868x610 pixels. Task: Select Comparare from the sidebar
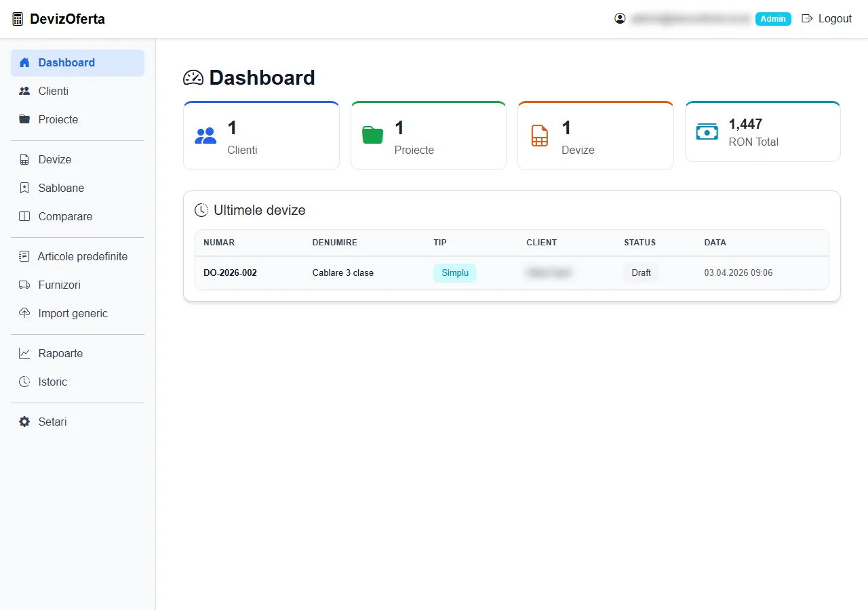pyautogui.click(x=77, y=217)
